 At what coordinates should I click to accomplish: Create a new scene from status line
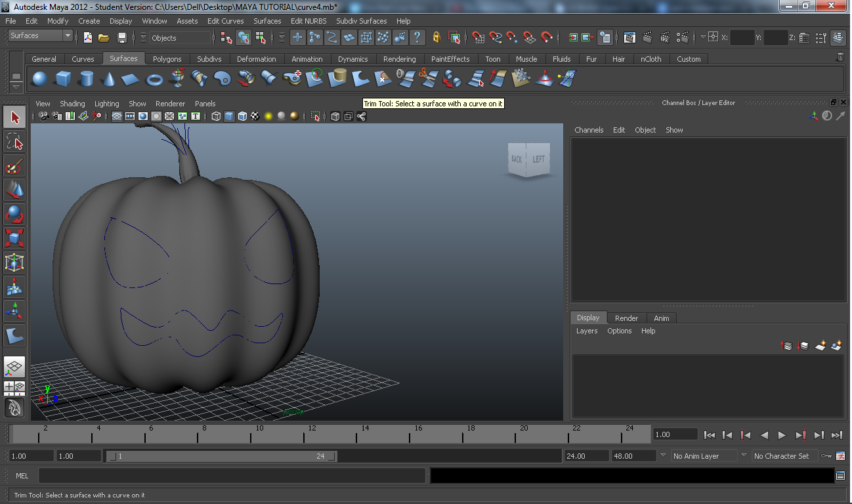(88, 37)
